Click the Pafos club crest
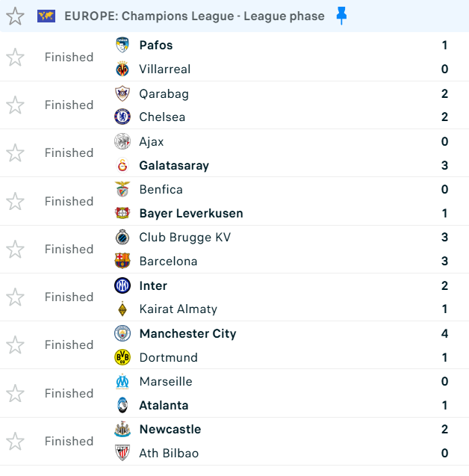Viewport: 469px width, 476px height. tap(122, 45)
